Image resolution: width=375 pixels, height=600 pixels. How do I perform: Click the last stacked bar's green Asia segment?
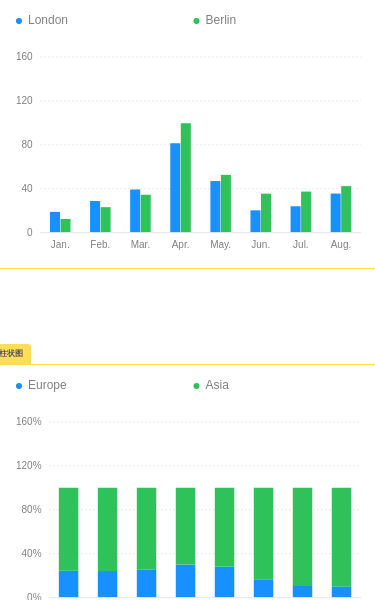pos(341,537)
